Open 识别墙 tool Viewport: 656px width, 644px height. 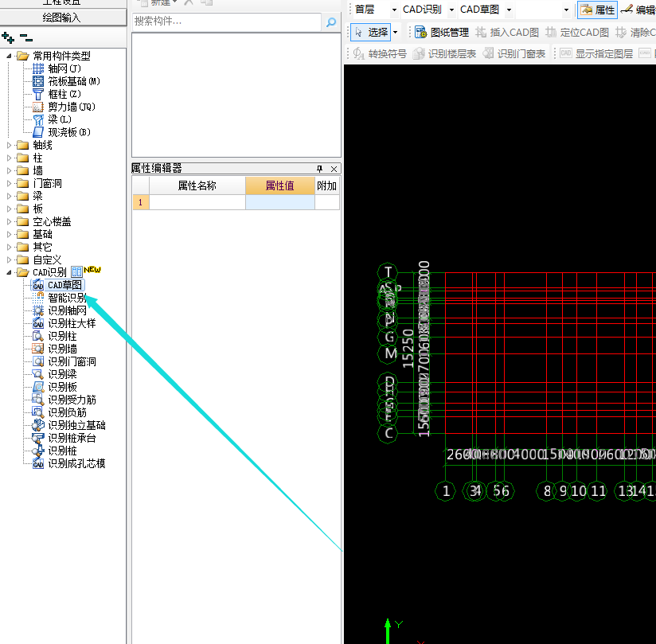(55, 349)
